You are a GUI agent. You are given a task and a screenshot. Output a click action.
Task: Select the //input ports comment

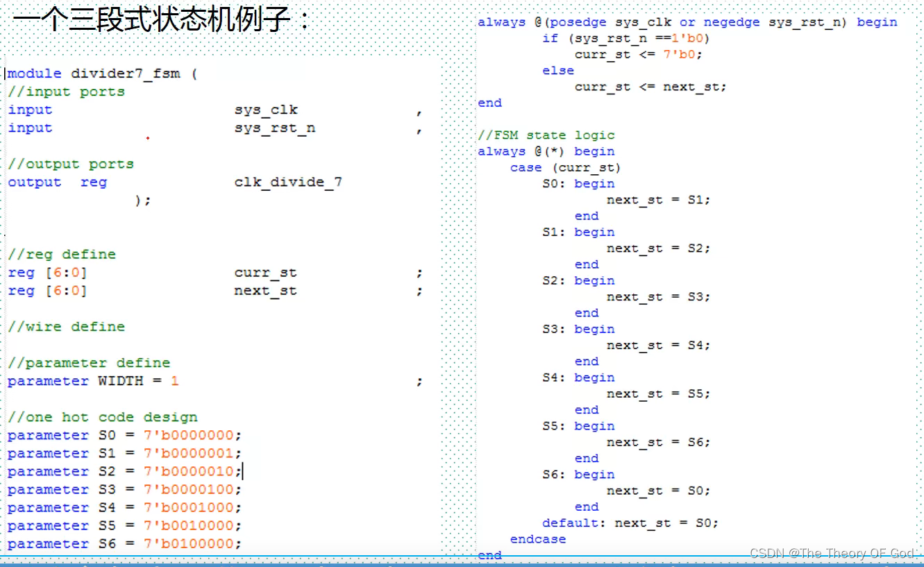coord(67,92)
